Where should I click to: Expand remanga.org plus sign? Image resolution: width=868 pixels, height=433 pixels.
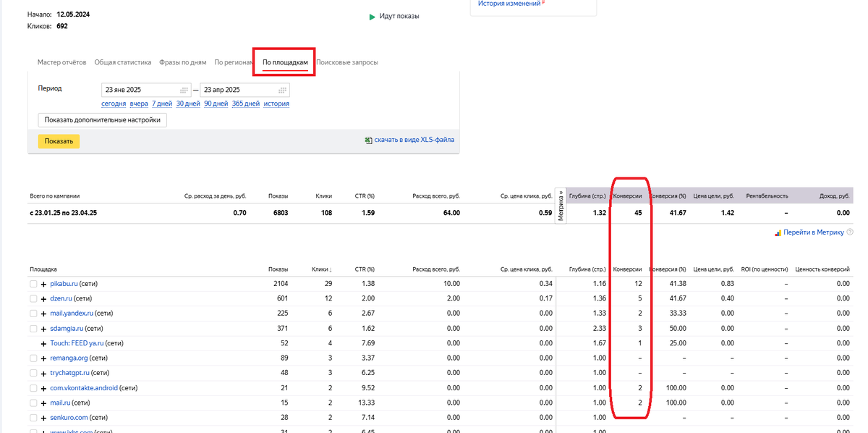(x=43, y=358)
